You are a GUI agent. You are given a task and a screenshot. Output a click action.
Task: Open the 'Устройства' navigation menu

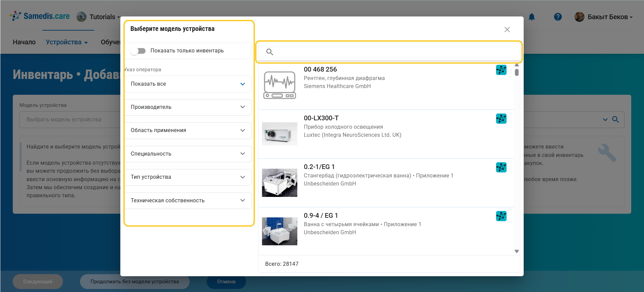pyautogui.click(x=67, y=42)
